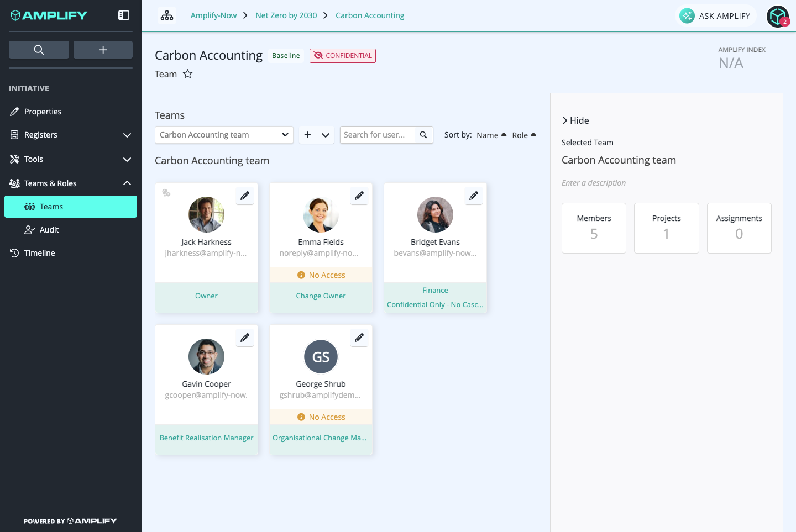Click the Owner role on Jack Harkness card
Image resolution: width=796 pixels, height=532 pixels.
click(206, 296)
